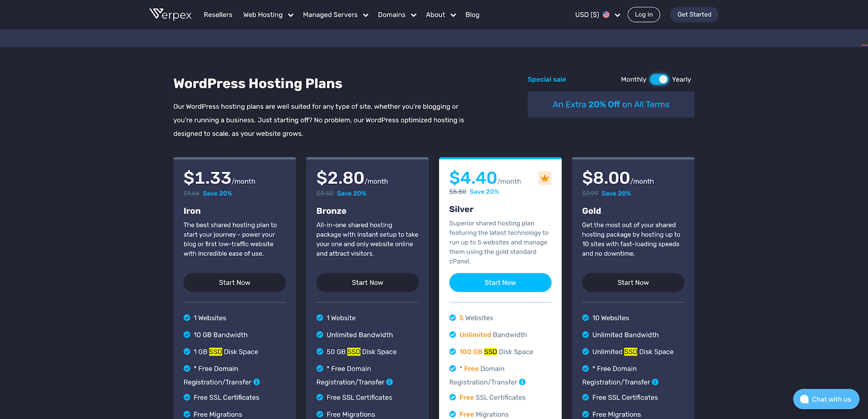Viewport: 868px width, 419px height.
Task: Click check icon beside Bronze '1 Website'
Action: [x=320, y=318]
